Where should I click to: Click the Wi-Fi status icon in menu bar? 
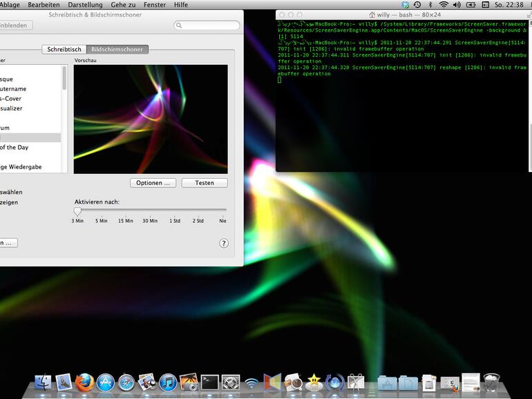(x=443, y=5)
